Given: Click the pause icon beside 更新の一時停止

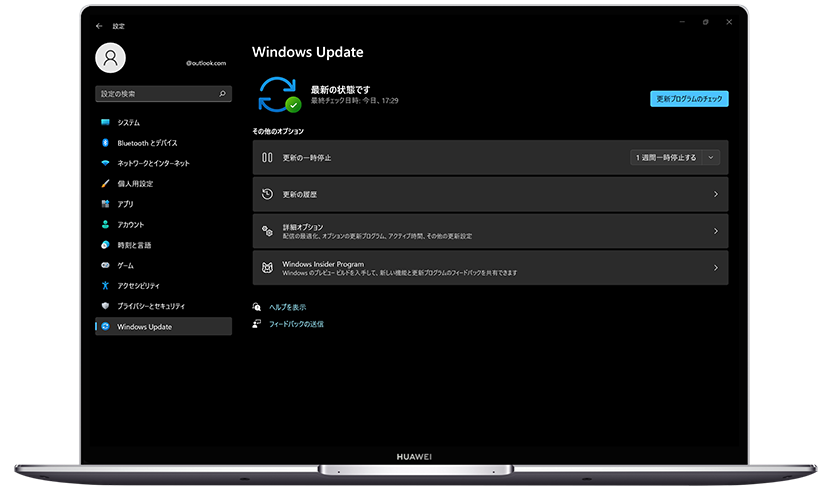Looking at the screenshot, I should (267, 157).
